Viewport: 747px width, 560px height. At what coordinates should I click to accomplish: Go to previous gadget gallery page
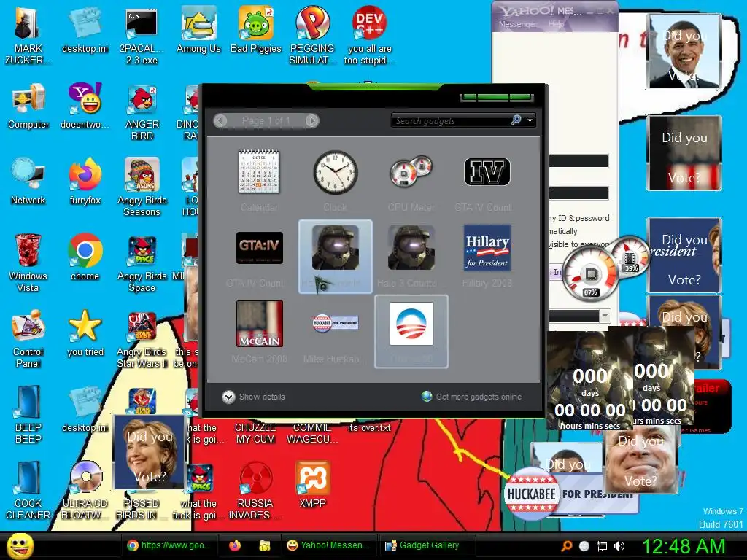point(220,120)
